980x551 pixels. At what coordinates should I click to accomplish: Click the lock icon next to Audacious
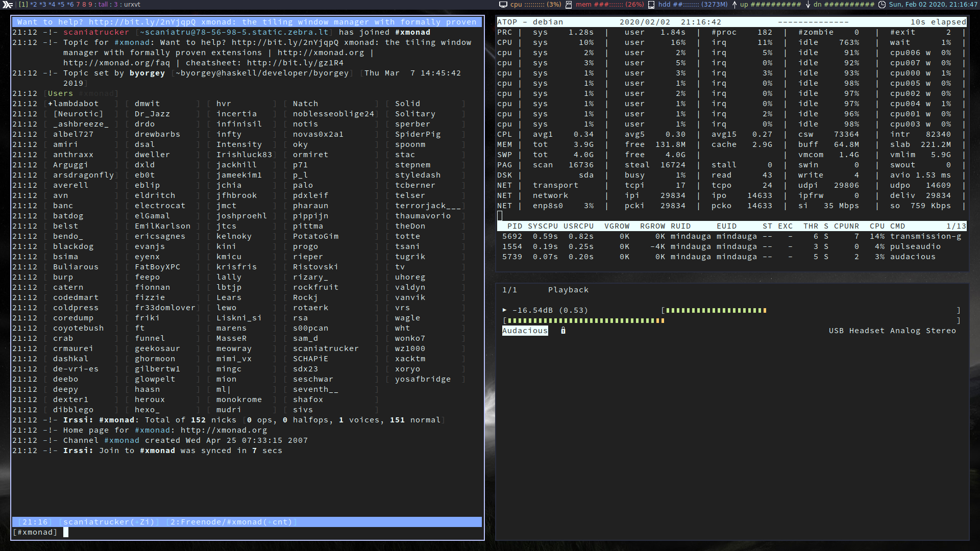563,331
